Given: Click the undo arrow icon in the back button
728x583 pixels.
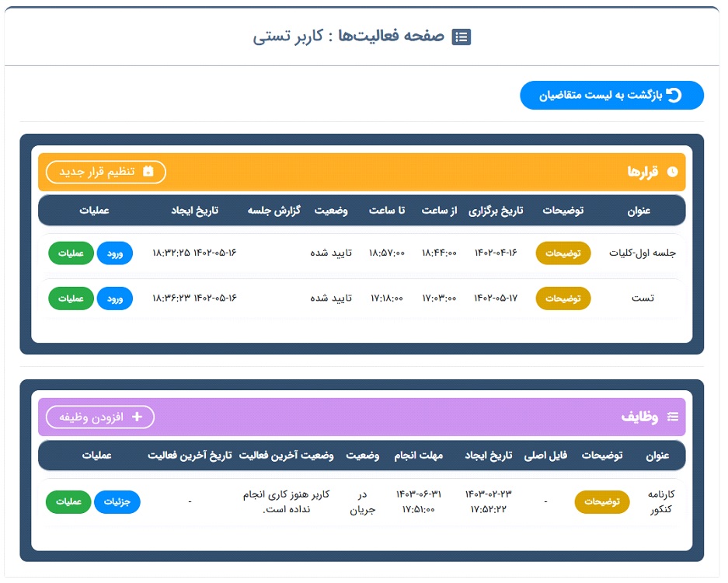Looking at the screenshot, I should tap(674, 96).
